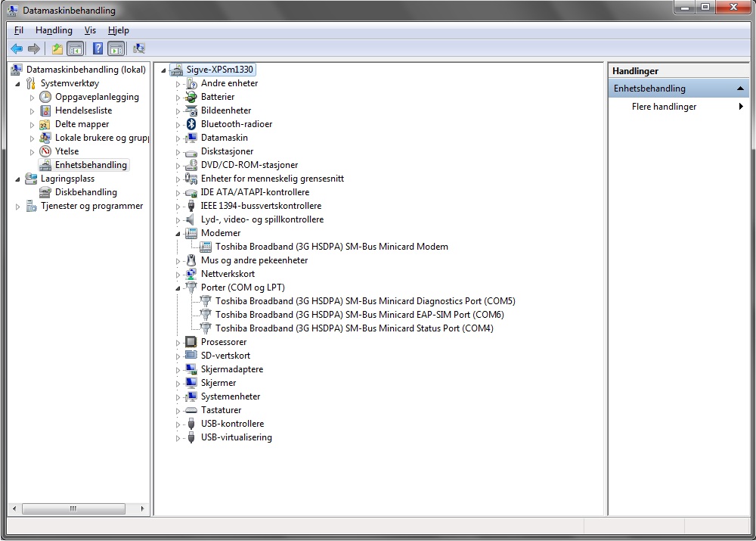Click the Bluetooth-radioer icon
The image size is (756, 541).
[x=191, y=124]
